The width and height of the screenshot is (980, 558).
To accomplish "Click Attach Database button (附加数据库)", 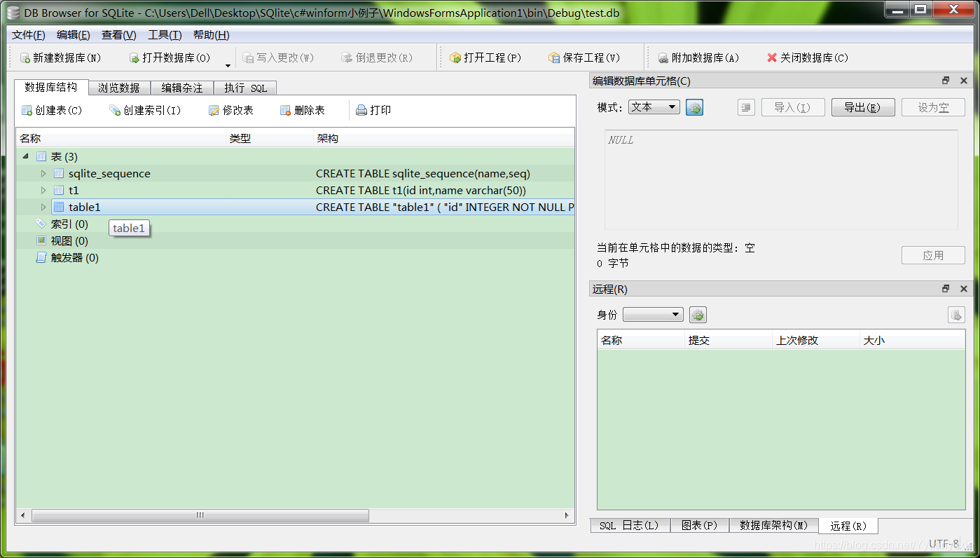I will click(697, 58).
